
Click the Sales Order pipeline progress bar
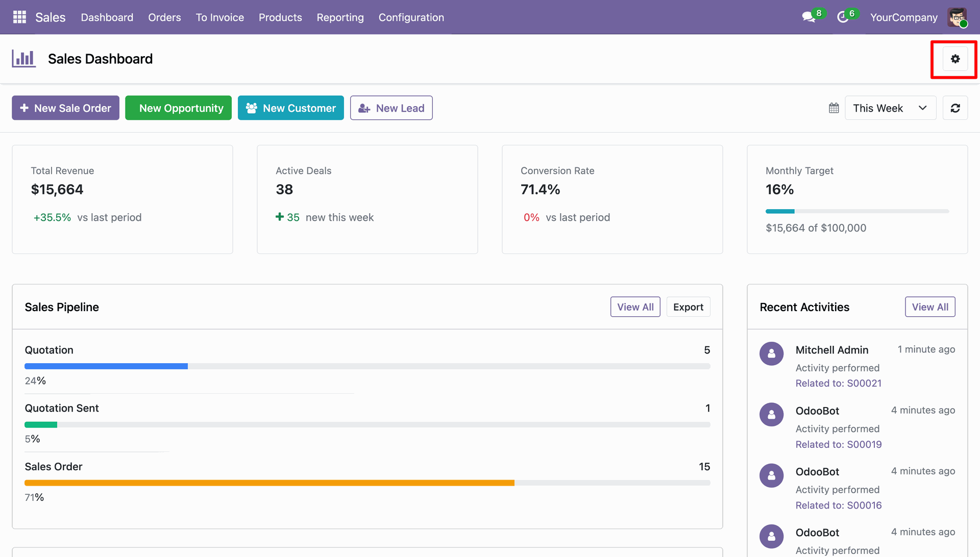tap(367, 483)
